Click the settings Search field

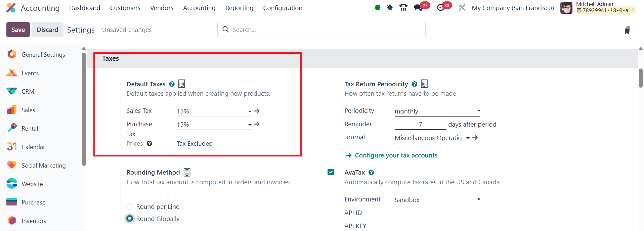click(x=326, y=30)
